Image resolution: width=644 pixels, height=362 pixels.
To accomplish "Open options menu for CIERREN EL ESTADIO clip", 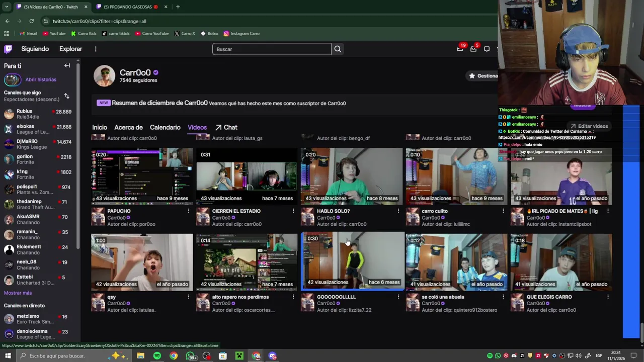I will (x=293, y=211).
